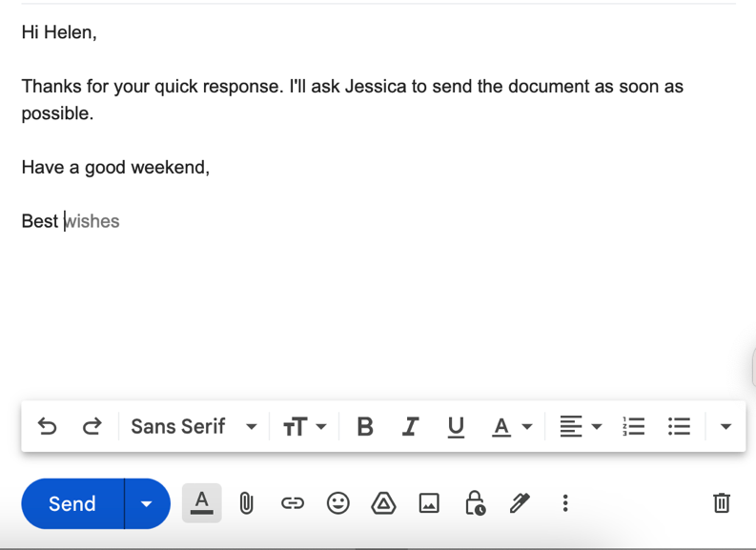Toggle italic formatting

click(x=410, y=427)
